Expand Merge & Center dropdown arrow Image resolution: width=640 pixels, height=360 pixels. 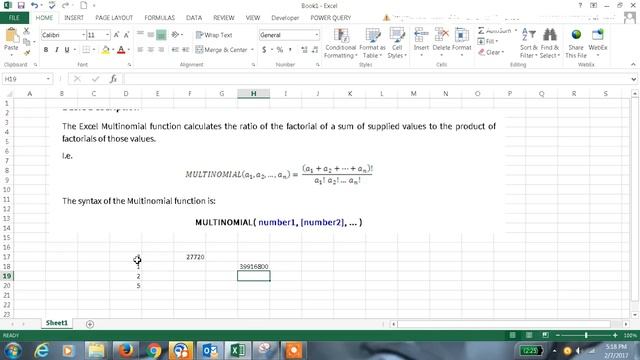[252, 50]
